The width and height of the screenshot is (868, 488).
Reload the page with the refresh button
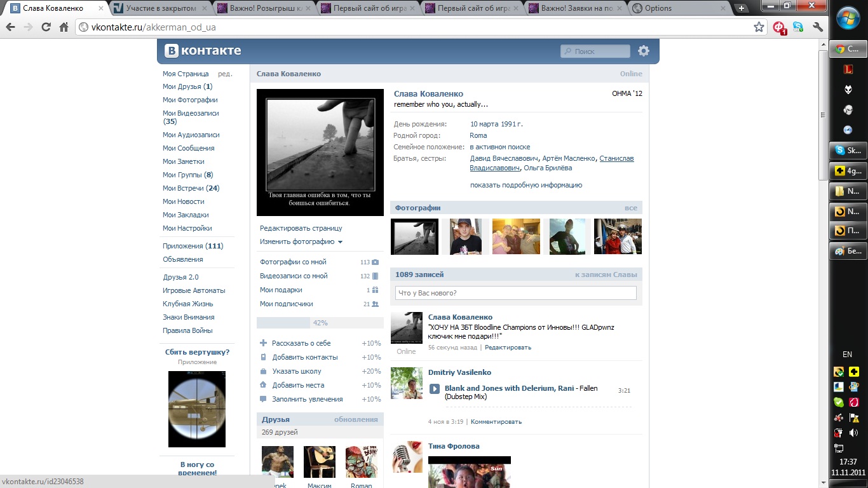click(x=46, y=27)
